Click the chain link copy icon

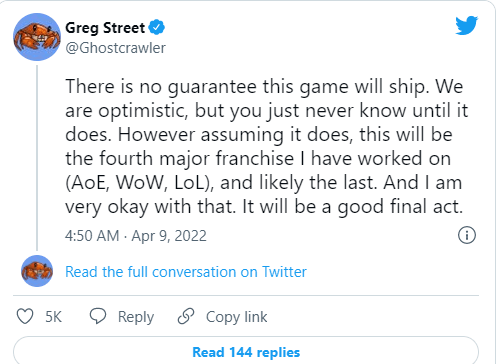tap(186, 316)
